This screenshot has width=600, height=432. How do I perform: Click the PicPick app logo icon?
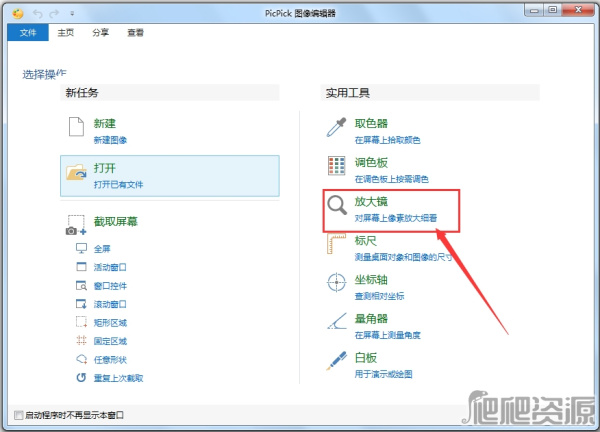18,13
